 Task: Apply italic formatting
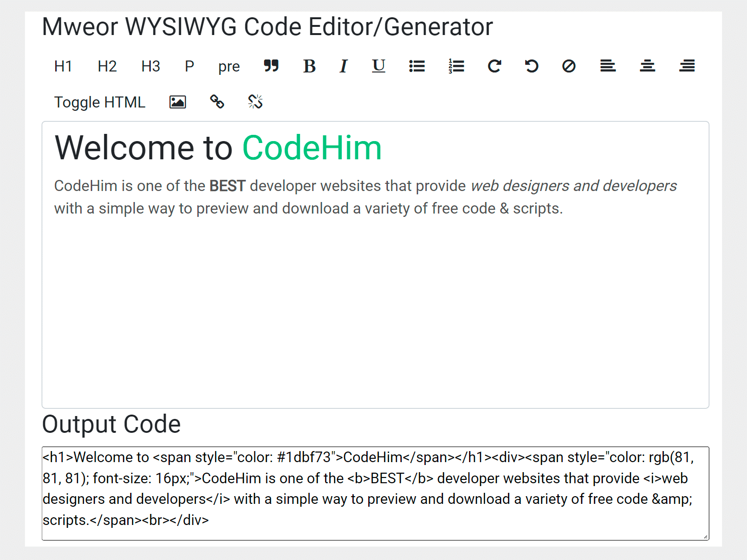(x=343, y=66)
